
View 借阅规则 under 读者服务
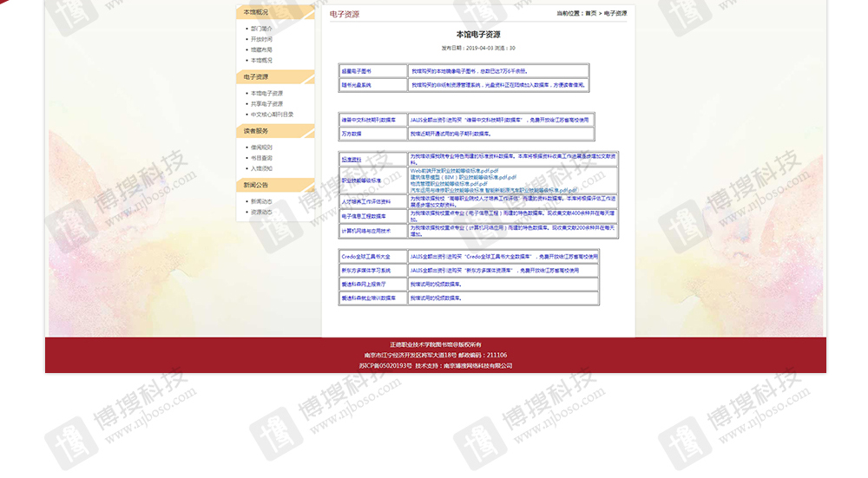coord(261,147)
